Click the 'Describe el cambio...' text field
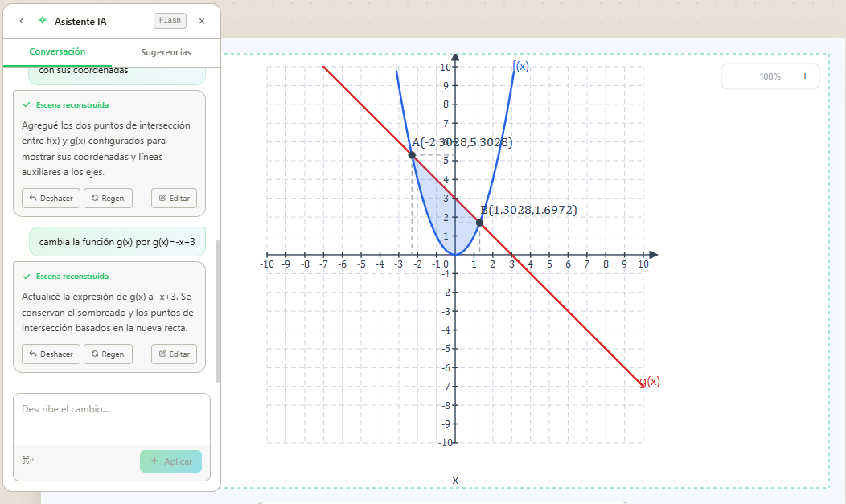This screenshot has width=846, height=504. click(x=112, y=420)
